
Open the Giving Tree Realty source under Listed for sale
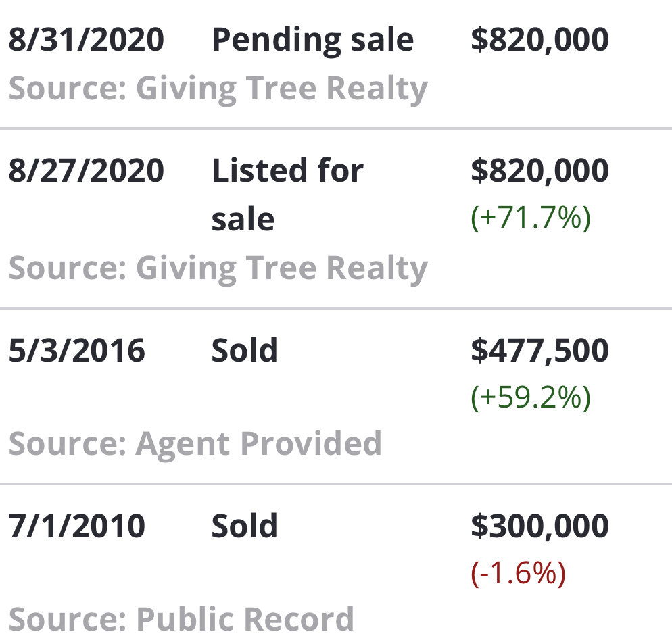(x=218, y=269)
